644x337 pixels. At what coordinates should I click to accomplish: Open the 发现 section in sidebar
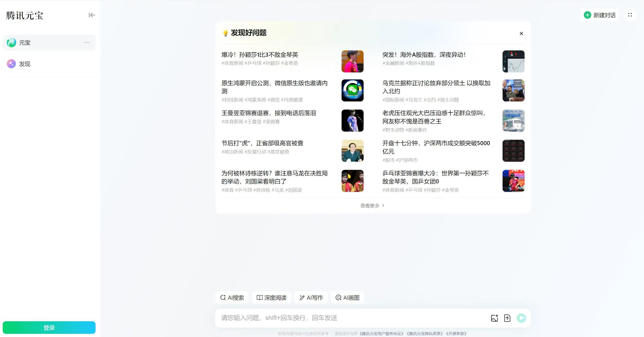tap(25, 64)
